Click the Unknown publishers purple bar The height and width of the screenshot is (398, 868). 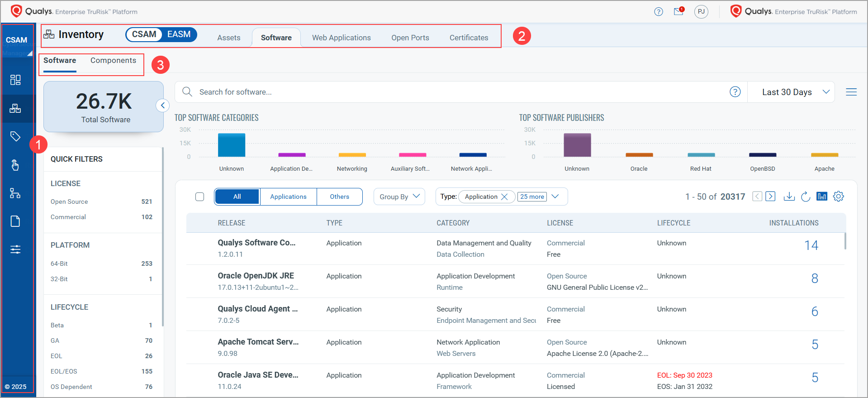[577, 145]
